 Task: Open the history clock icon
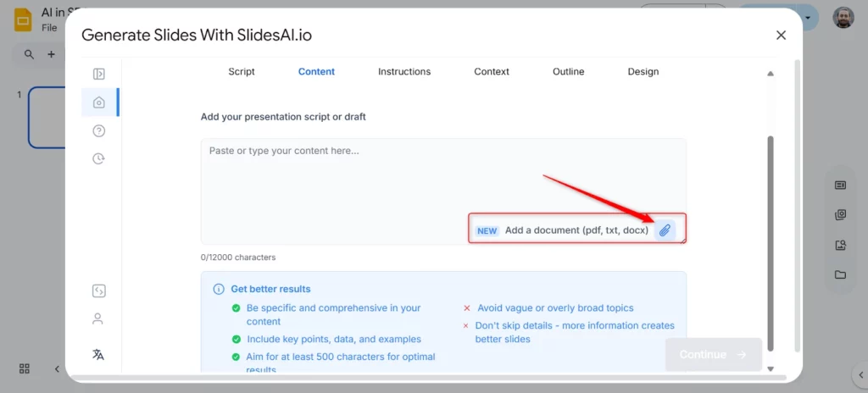(x=99, y=158)
